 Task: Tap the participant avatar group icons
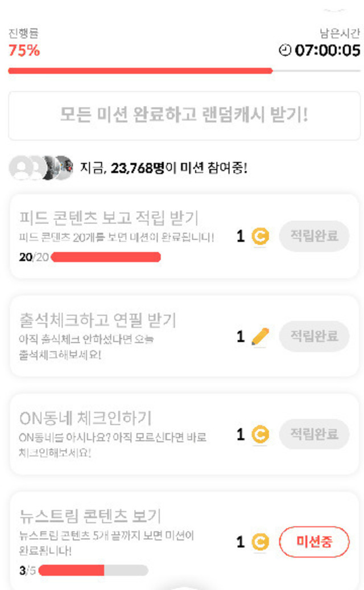[x=41, y=168]
